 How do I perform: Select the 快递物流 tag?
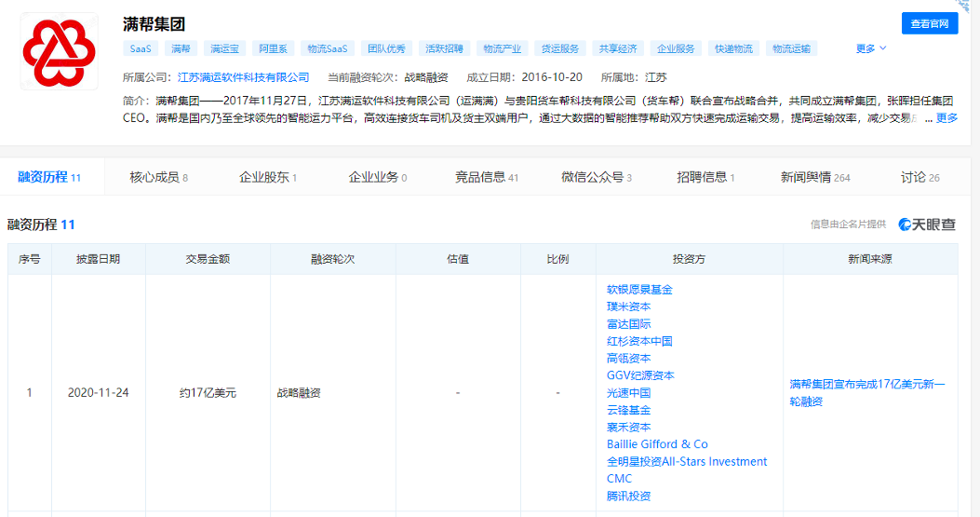(x=733, y=48)
